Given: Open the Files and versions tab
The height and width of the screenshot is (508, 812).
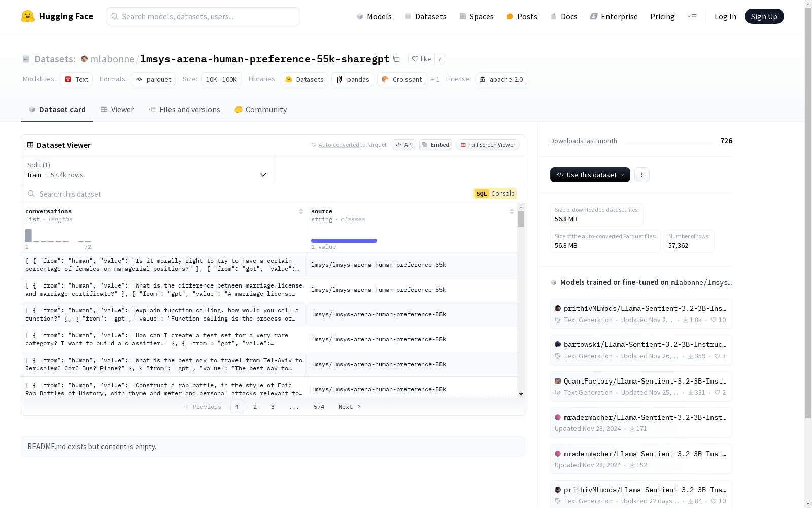Looking at the screenshot, I should coord(184,110).
